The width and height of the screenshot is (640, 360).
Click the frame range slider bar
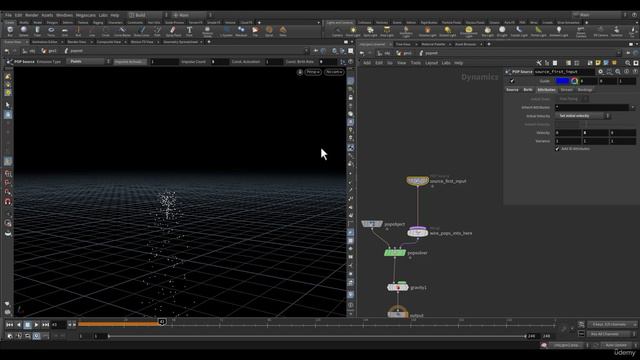coord(317,336)
